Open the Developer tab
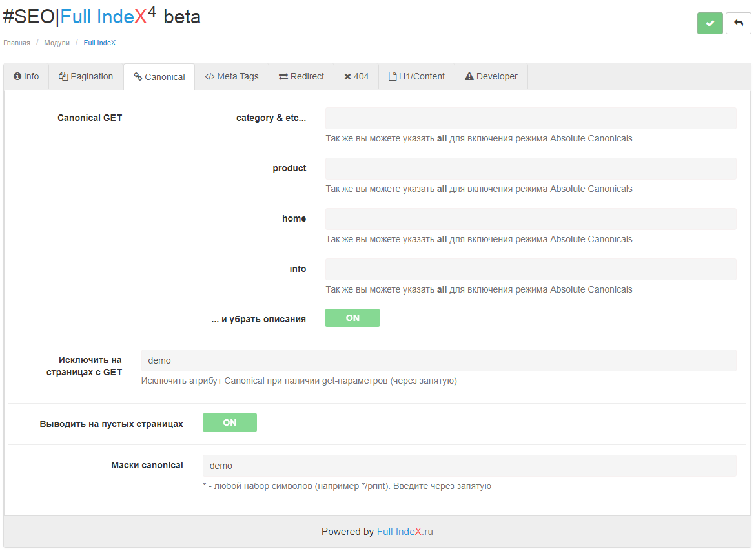The height and width of the screenshot is (553, 756). [491, 76]
